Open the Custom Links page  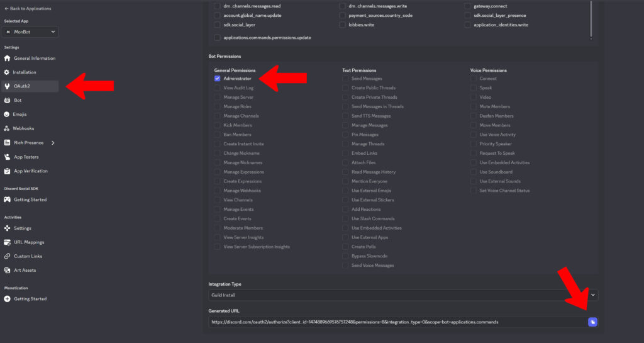(x=28, y=256)
